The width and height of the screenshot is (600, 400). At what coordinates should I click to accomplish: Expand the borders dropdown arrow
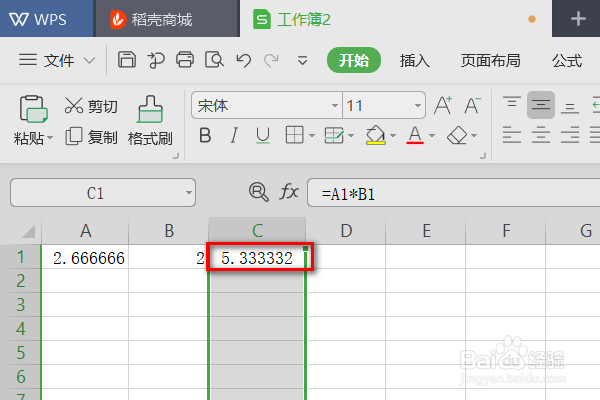312,136
